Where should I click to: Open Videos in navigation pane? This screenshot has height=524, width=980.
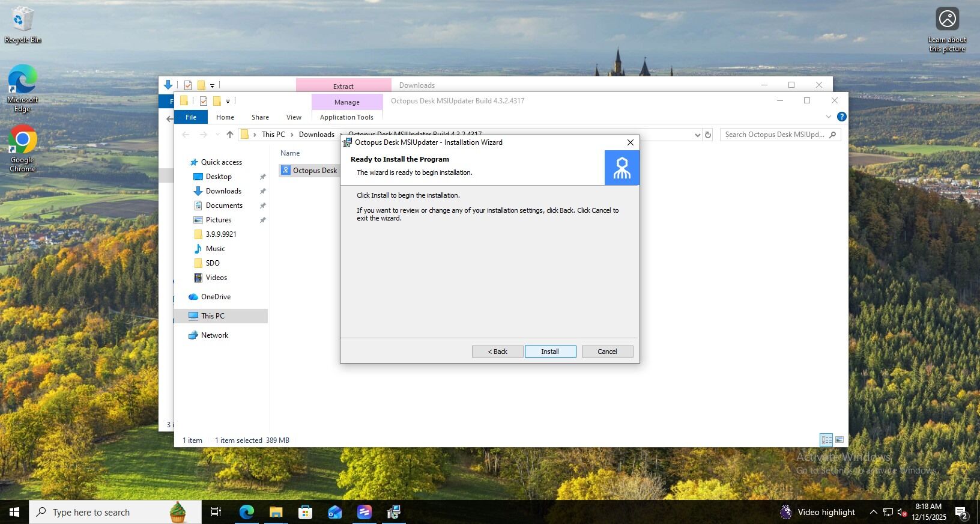coord(216,278)
